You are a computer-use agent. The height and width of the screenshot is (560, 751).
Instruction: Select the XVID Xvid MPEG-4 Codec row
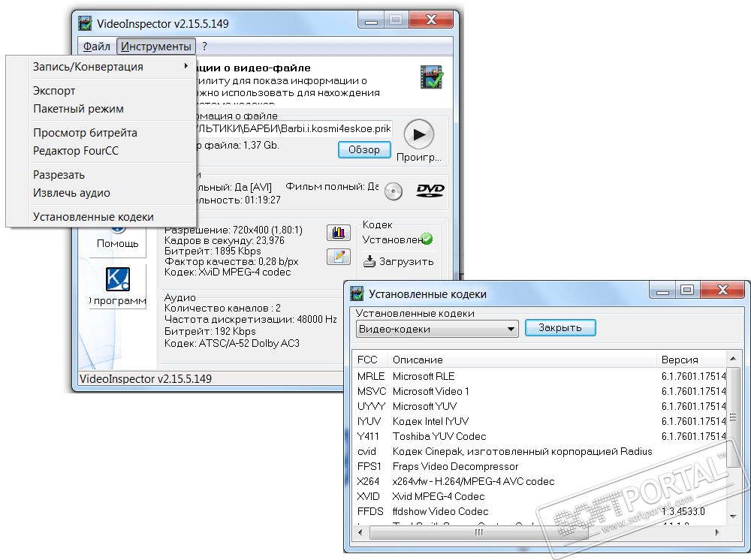click(540, 496)
